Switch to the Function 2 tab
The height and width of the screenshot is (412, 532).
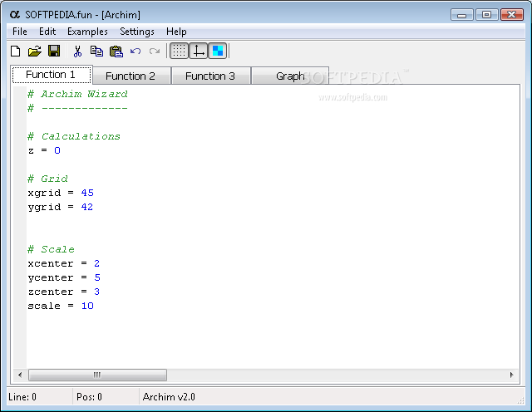tap(131, 76)
